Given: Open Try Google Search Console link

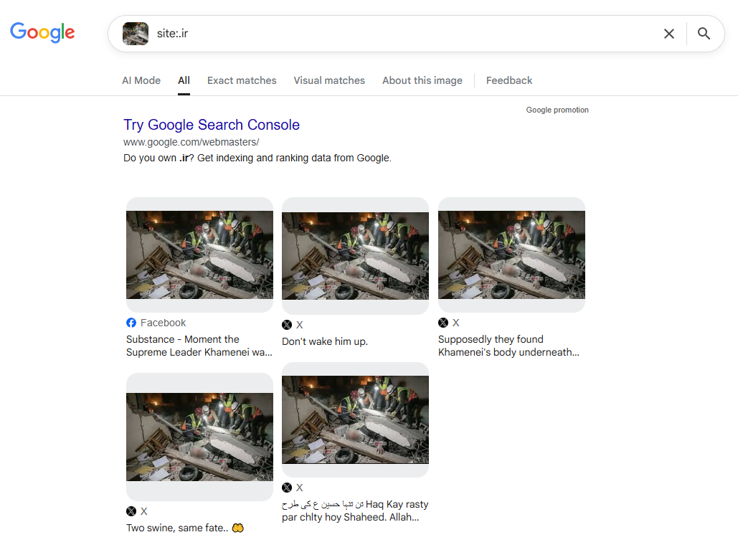Looking at the screenshot, I should pyautogui.click(x=212, y=125).
